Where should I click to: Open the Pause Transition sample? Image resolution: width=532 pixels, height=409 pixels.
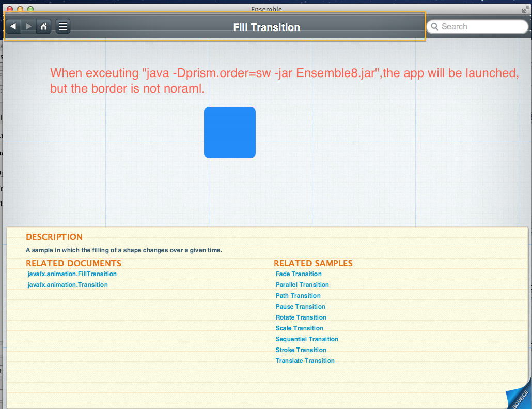tap(301, 307)
